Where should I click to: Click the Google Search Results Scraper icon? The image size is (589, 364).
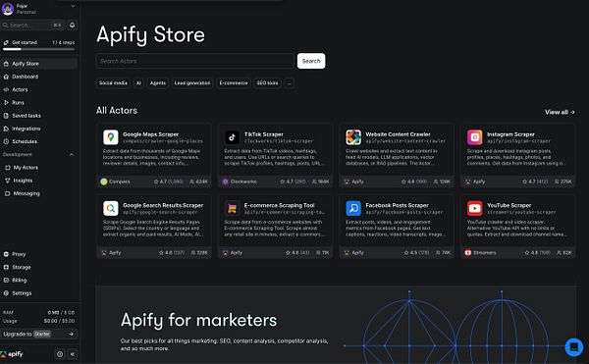pos(110,208)
